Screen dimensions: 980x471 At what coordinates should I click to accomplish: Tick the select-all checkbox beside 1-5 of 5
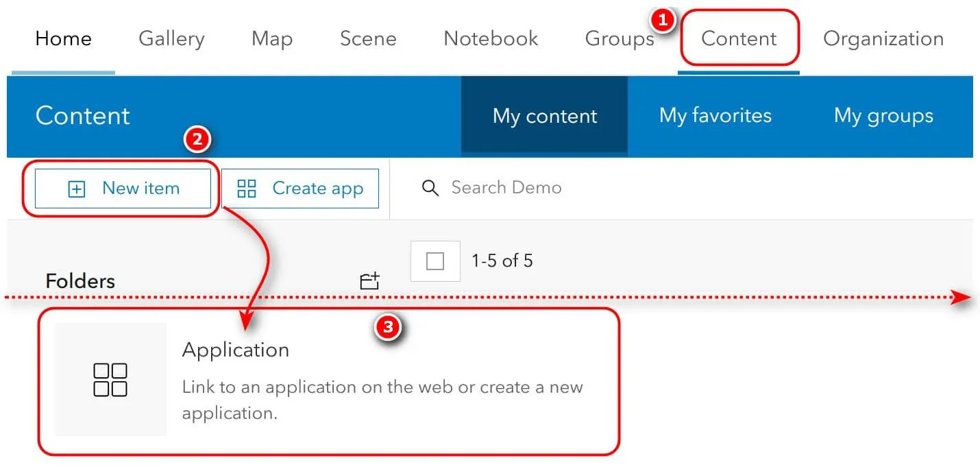coord(435,261)
